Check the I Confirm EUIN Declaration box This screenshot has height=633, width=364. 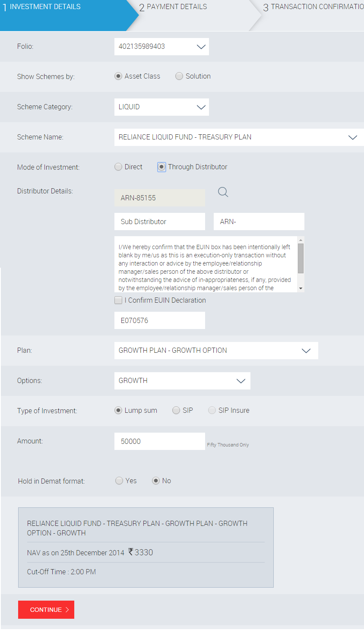coord(118,300)
